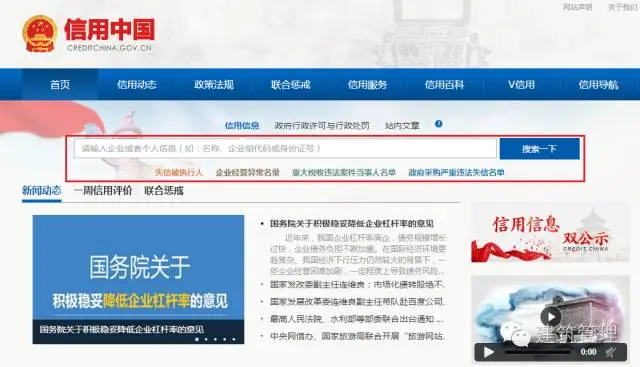Viewport: 640px width, 367px height.
Task: Select 政府行政许可与行政处罚 search category
Action: [x=322, y=125]
